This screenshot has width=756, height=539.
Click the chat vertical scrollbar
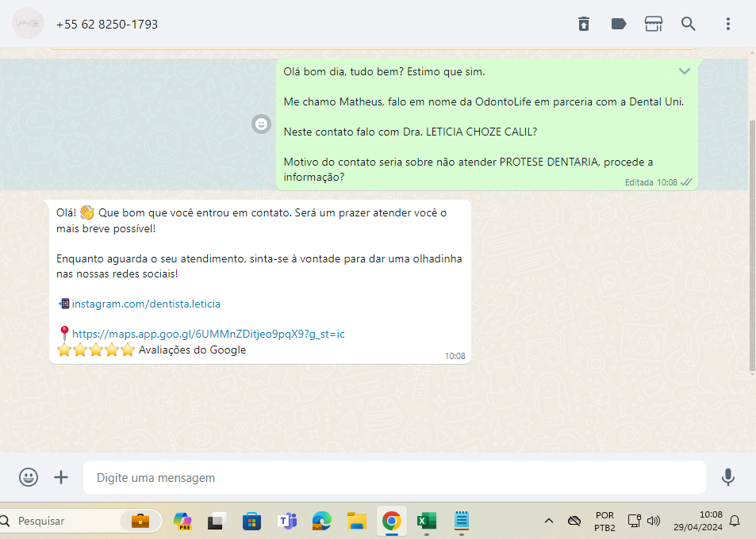752,246
